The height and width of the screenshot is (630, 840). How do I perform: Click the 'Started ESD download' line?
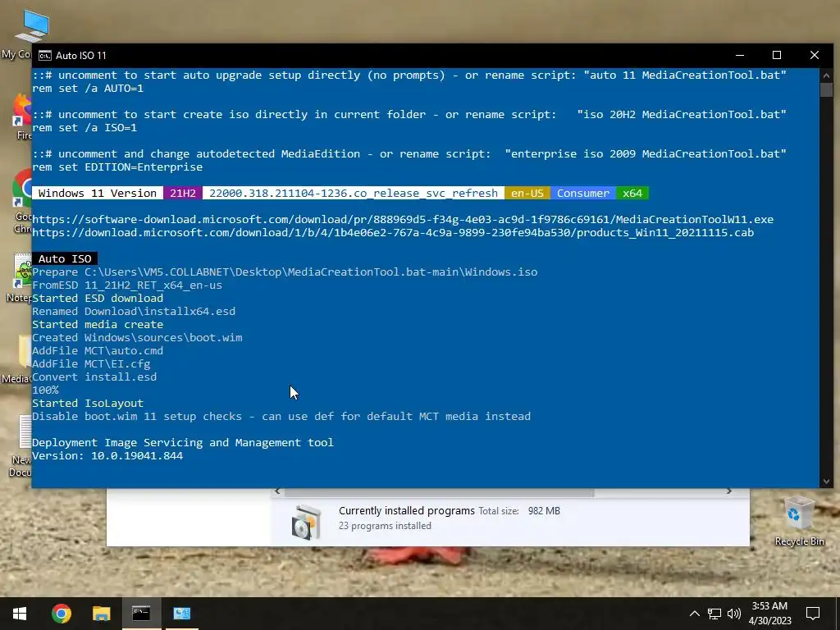pos(98,298)
